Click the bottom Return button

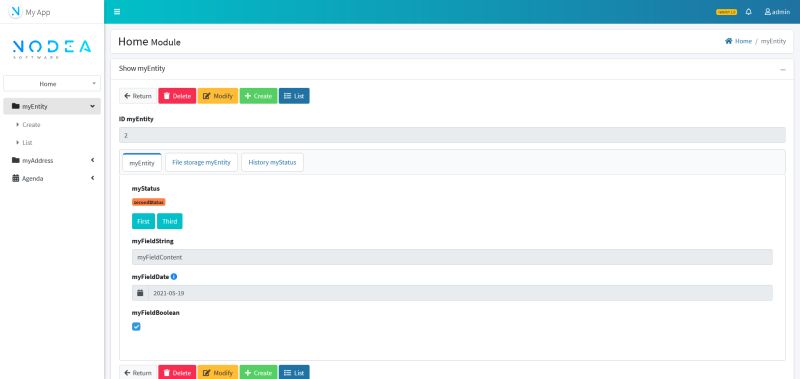pyautogui.click(x=138, y=372)
